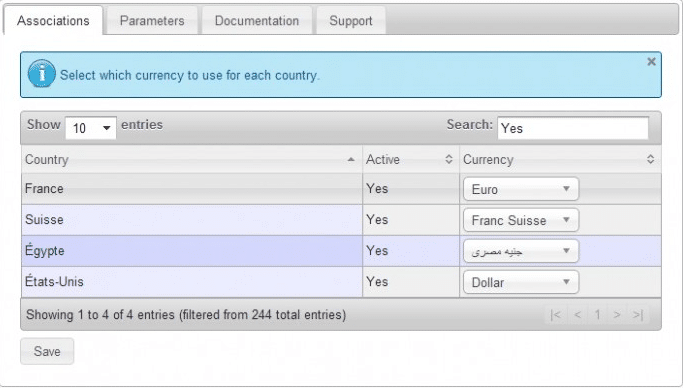Click the Yes cell in États-Unis row
683x388 pixels.
pos(411,282)
